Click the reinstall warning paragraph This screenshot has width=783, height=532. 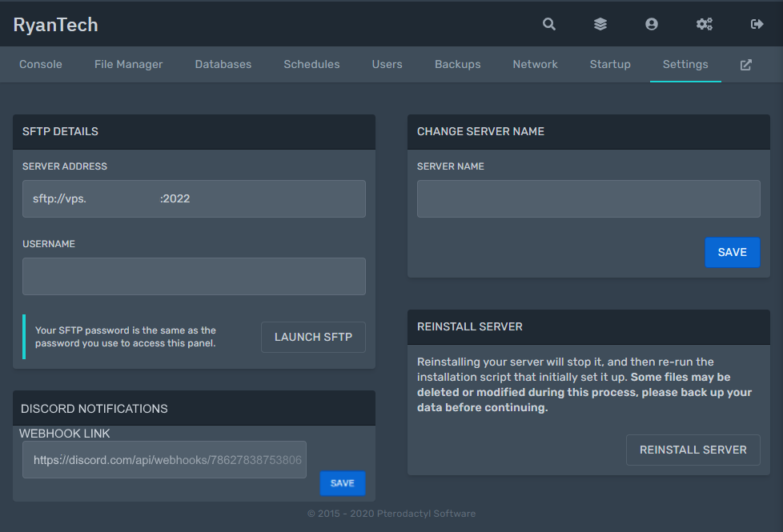point(584,384)
